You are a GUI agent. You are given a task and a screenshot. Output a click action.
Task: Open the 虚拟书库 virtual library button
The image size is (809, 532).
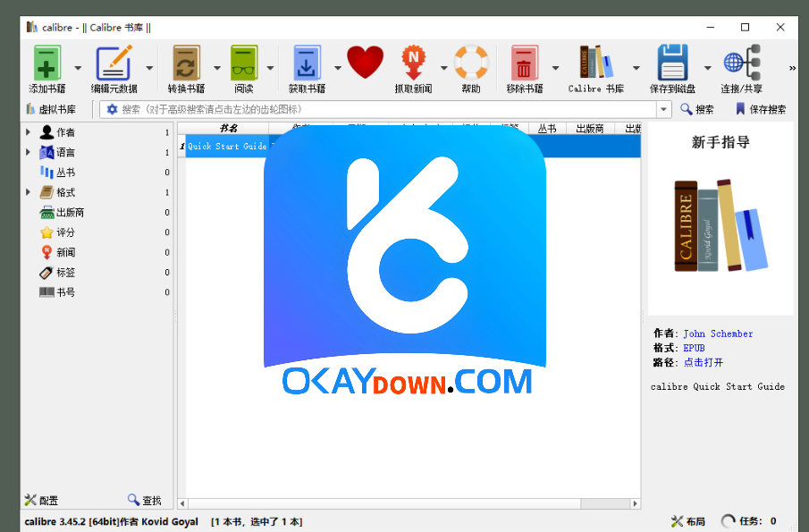[51, 109]
